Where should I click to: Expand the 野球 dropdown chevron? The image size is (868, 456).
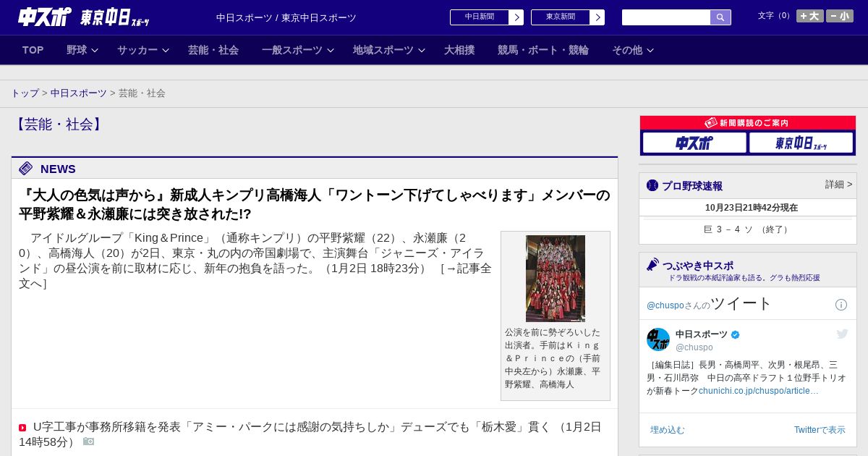click(95, 50)
